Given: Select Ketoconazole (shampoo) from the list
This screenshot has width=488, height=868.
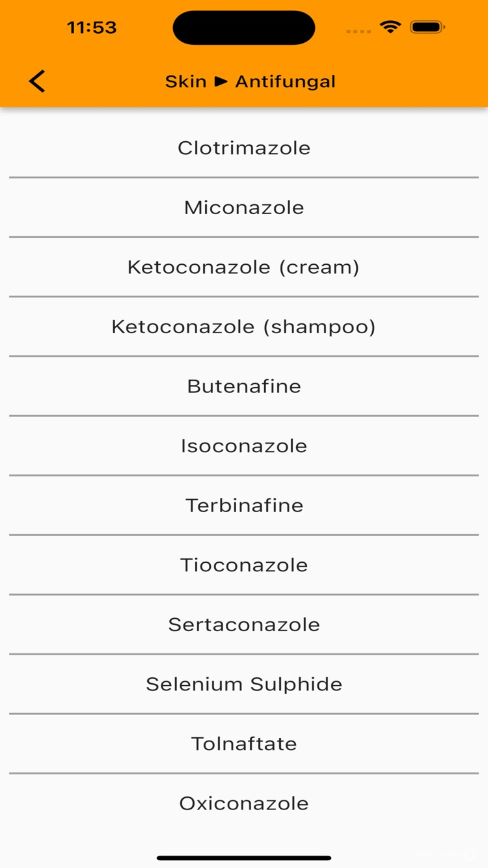Looking at the screenshot, I should pos(244,327).
